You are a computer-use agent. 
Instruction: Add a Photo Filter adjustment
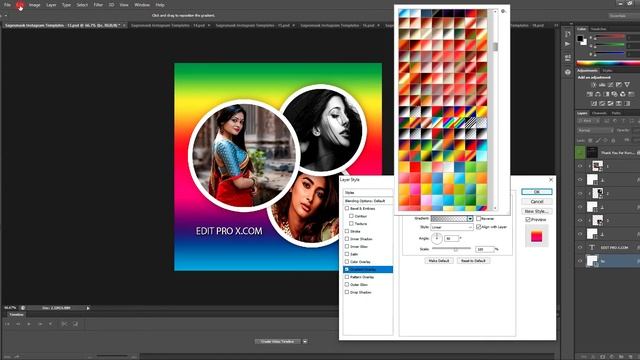pos(614,94)
